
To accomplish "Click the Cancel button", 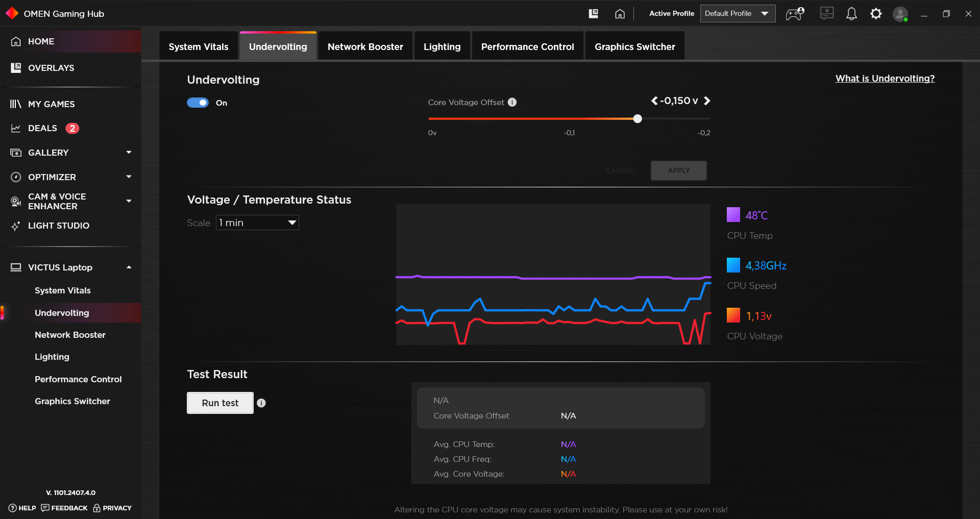I will click(x=620, y=170).
